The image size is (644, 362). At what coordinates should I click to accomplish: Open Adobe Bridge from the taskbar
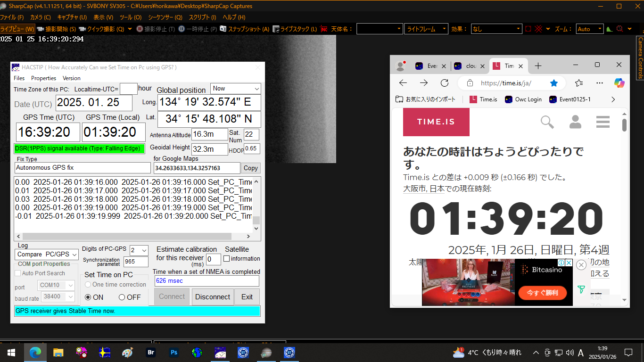(x=151, y=352)
